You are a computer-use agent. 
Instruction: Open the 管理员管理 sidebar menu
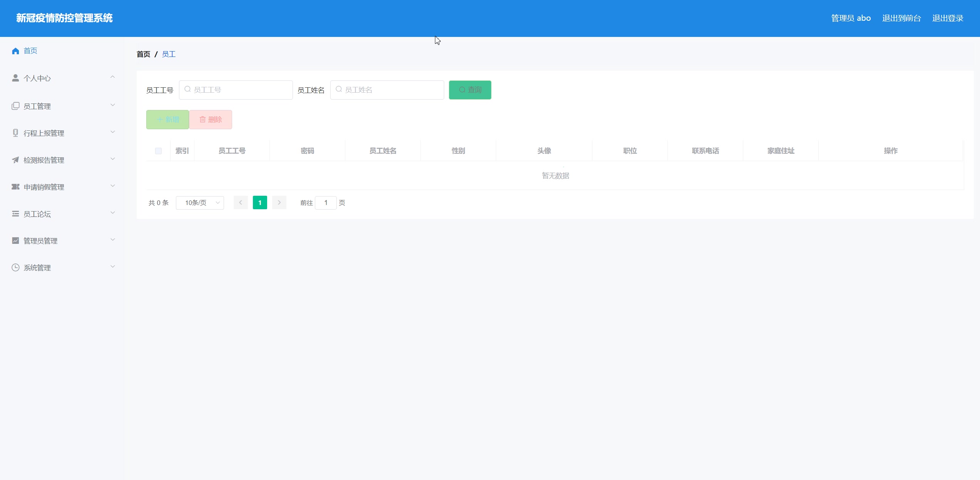[x=62, y=241]
